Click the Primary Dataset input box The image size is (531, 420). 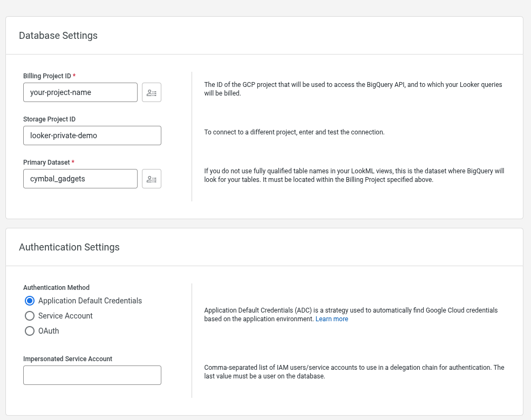click(x=80, y=179)
